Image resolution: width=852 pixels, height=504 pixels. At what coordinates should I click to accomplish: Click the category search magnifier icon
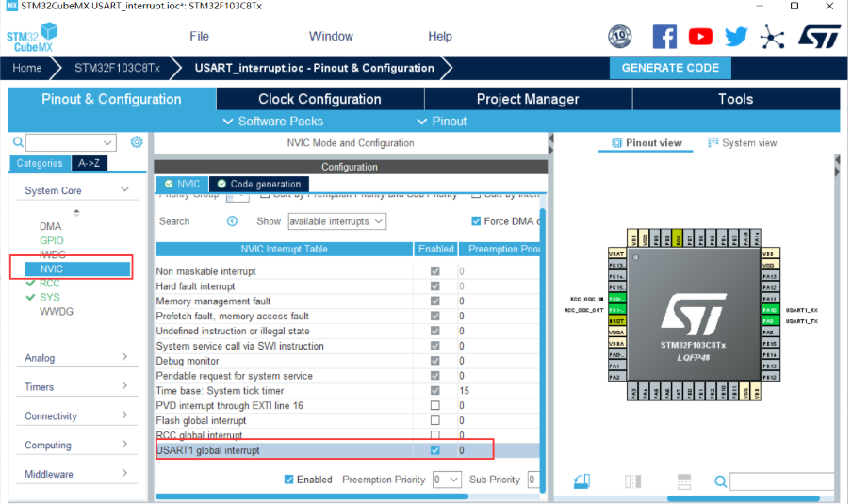click(x=18, y=142)
